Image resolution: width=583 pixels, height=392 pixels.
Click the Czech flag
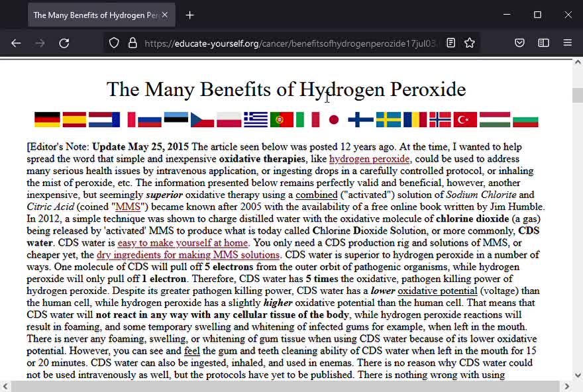(x=202, y=120)
